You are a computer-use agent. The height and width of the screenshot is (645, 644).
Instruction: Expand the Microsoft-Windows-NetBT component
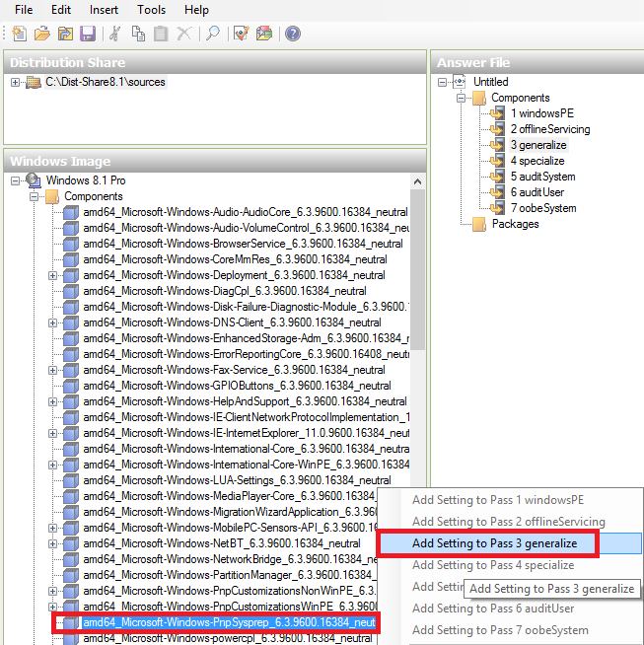[x=52, y=543]
